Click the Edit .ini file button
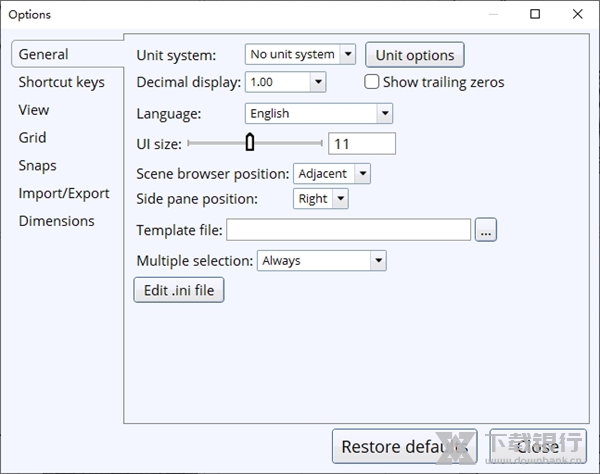Screen dimensions: 600x474 179,290
